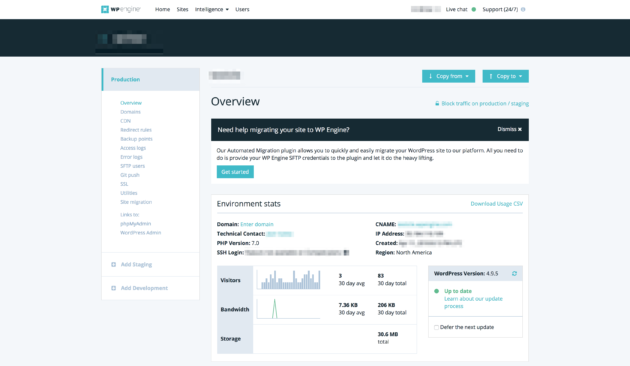This screenshot has width=630, height=366.
Task: Click the blurred CNAME link
Action: [425, 224]
